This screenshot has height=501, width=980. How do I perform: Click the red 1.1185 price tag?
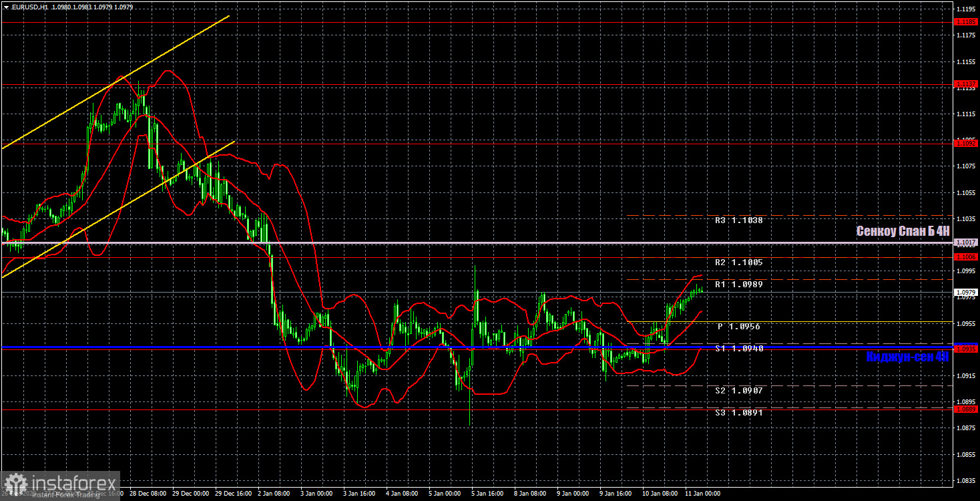(x=967, y=21)
